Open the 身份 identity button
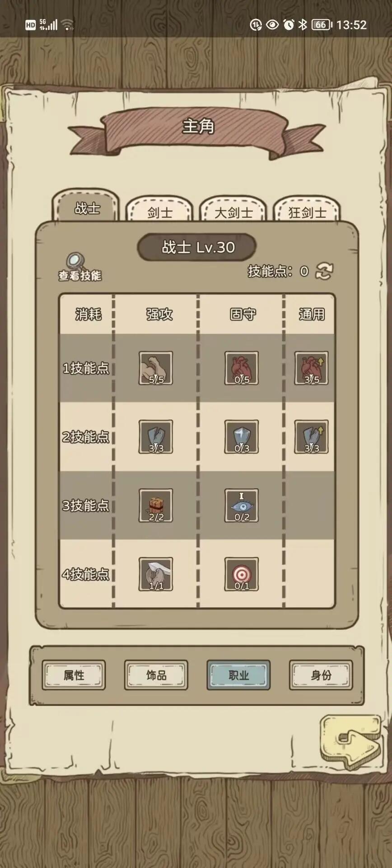392x868 pixels. pos(321,675)
